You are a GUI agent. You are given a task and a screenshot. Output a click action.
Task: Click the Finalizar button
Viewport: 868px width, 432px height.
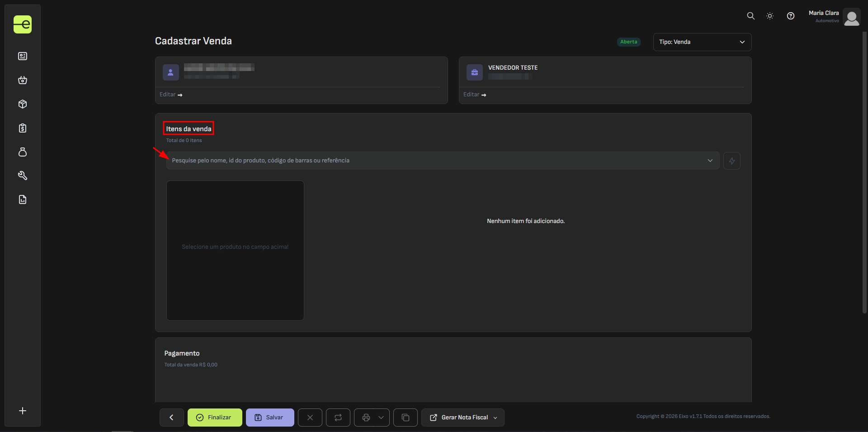[x=215, y=418]
